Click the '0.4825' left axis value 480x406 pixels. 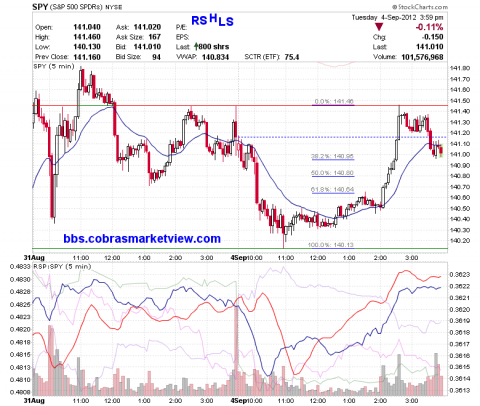pyautogui.click(x=20, y=304)
